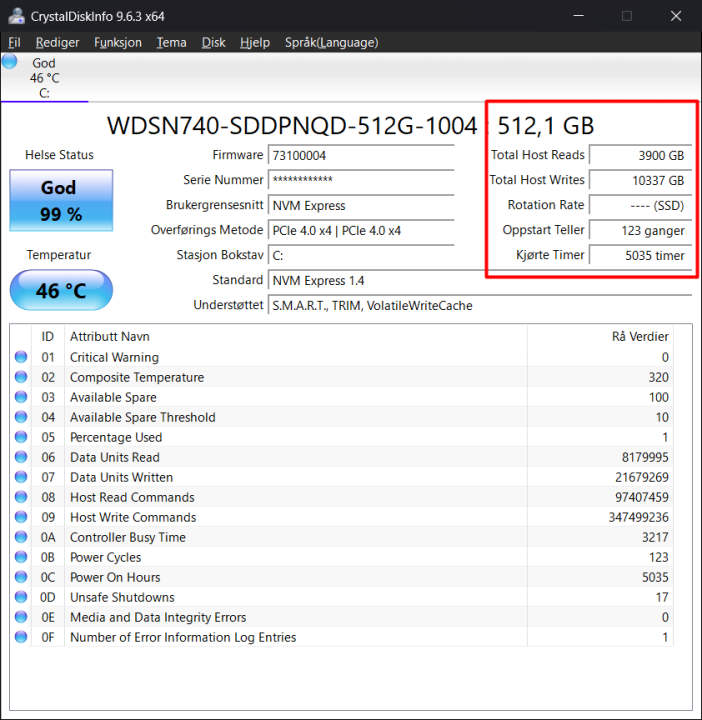Select the C: disk tab
The width and height of the screenshot is (702, 720).
[44, 78]
